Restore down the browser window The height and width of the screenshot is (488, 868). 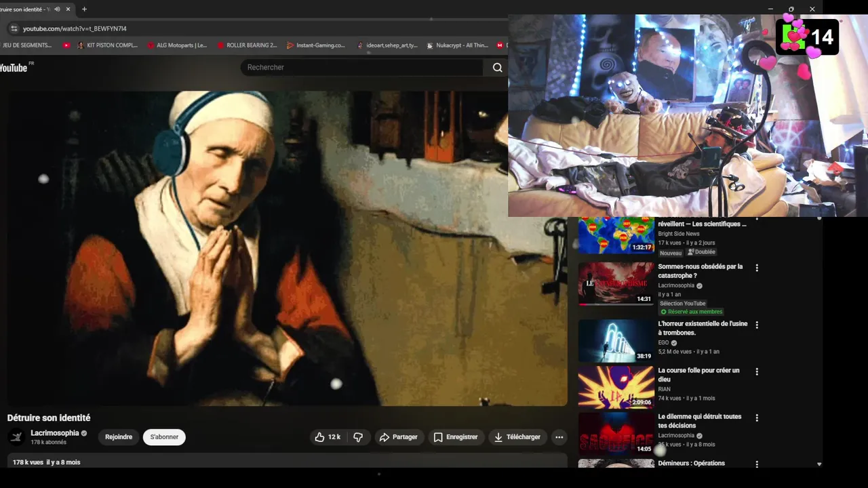tap(791, 9)
